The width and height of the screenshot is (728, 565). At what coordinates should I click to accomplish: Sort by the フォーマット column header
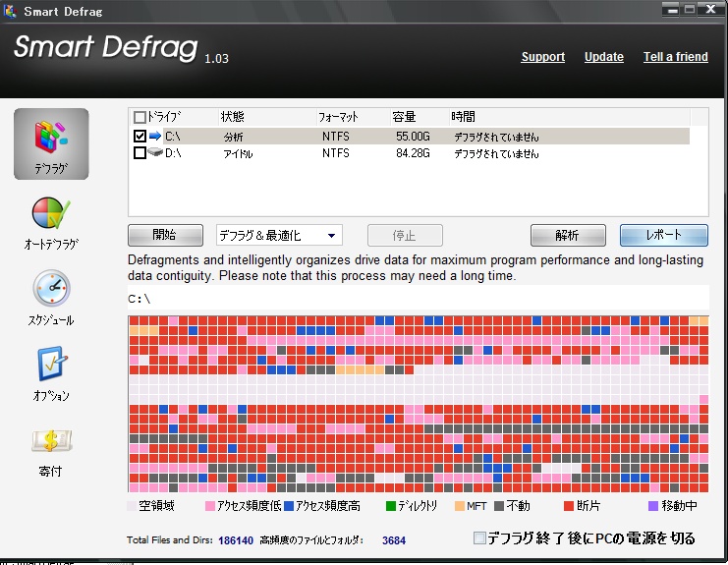click(x=338, y=117)
